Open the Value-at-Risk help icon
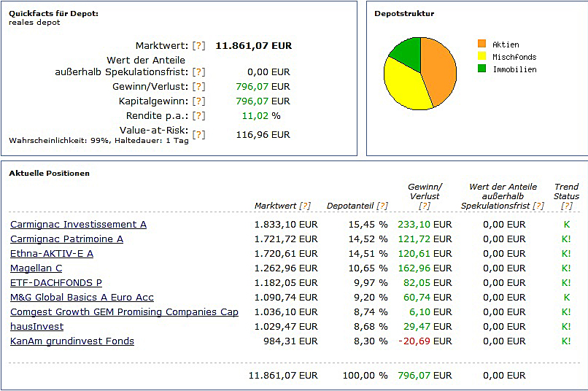This screenshot has height=391, width=588. pyautogui.click(x=198, y=135)
